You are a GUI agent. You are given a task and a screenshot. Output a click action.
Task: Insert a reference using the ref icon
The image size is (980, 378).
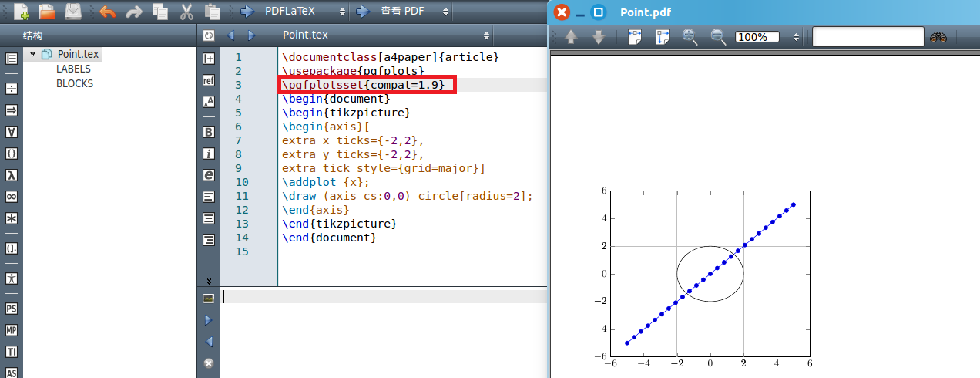[x=208, y=80]
